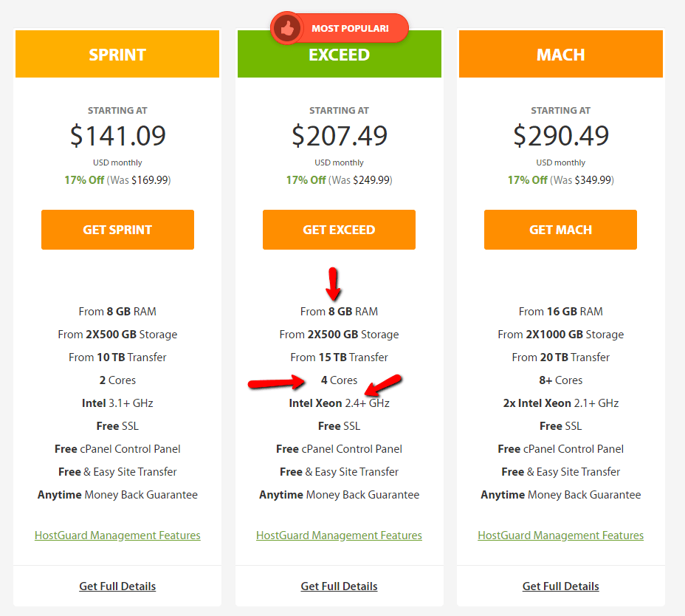Click the $290.49 Mach price
Viewport: 685px width, 616px height.
tap(560, 136)
